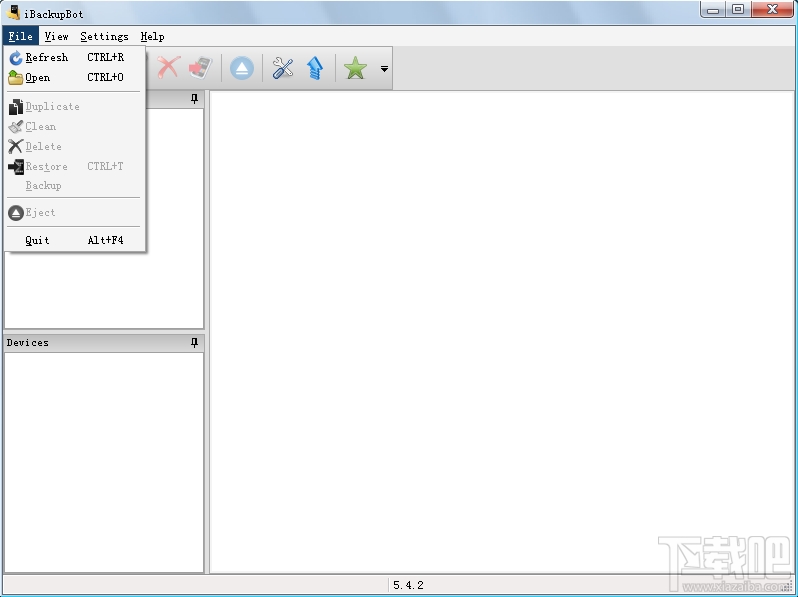798x597 pixels.
Task: Click the Devices panel header
Action: pos(104,343)
